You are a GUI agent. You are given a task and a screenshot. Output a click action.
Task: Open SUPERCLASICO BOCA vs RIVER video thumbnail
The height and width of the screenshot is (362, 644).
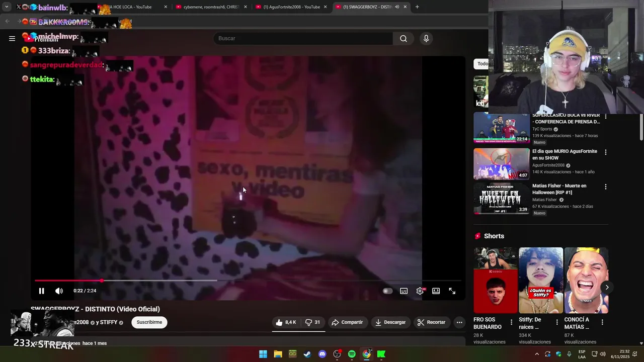502,128
